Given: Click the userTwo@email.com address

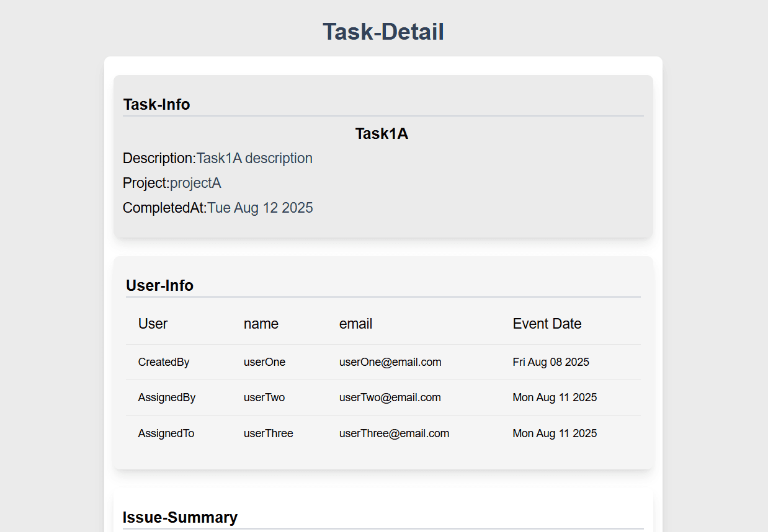Looking at the screenshot, I should pyautogui.click(x=390, y=397).
